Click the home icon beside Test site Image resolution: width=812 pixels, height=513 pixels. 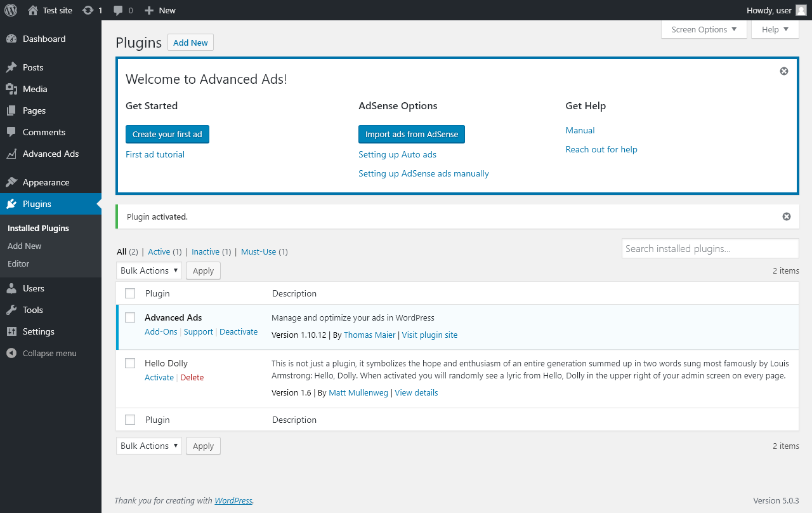[x=33, y=10]
